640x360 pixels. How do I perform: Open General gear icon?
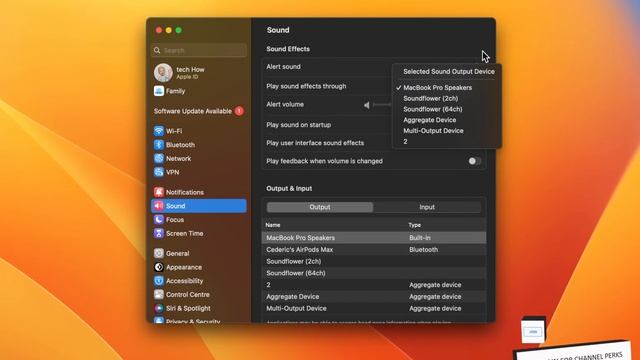pos(159,253)
